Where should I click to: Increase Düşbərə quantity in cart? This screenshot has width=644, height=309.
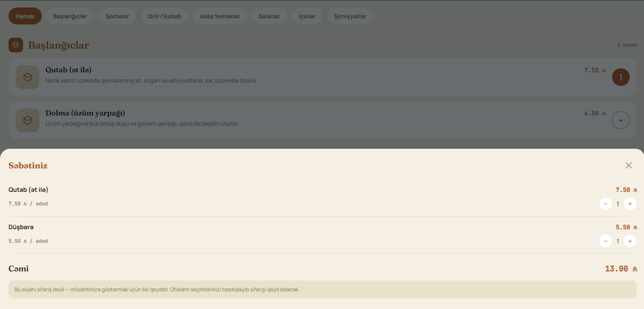tap(630, 241)
